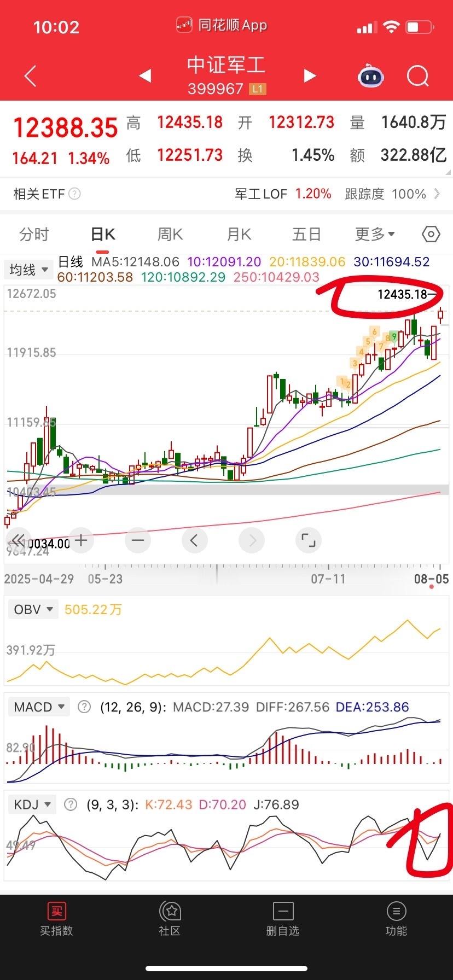Open the MACD indicator dropdown
453x980 pixels.
[x=39, y=707]
